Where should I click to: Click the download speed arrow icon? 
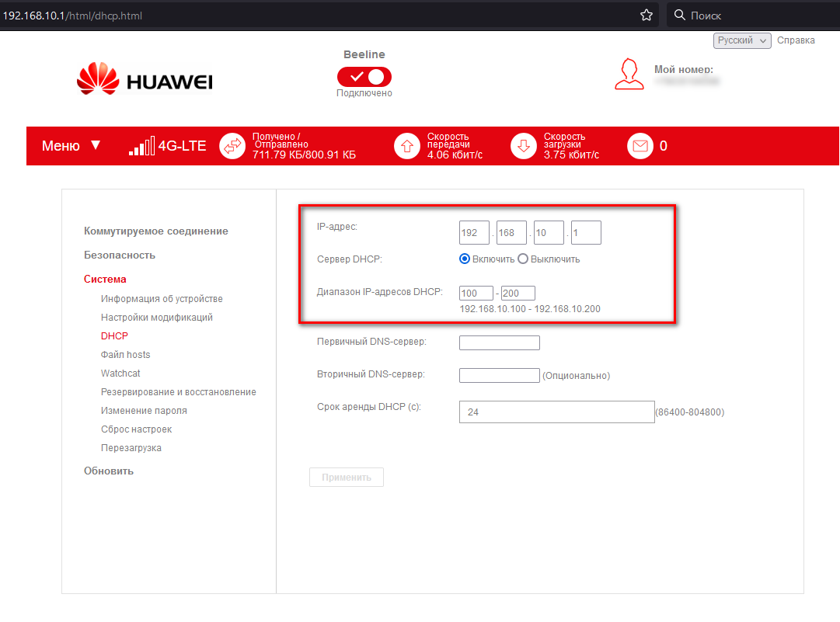[x=524, y=146]
